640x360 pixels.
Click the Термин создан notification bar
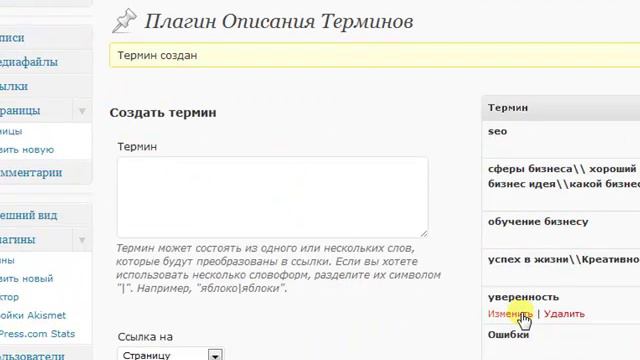pos(374,56)
